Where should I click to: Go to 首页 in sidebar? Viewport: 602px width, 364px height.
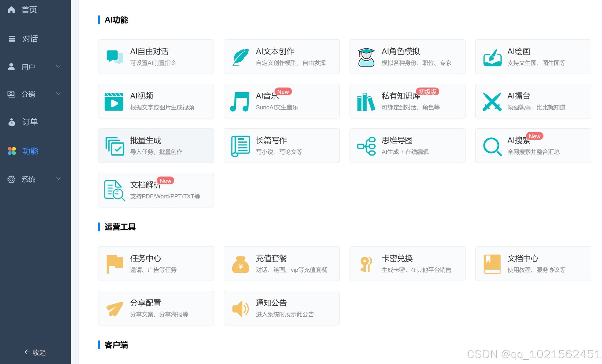tap(29, 10)
